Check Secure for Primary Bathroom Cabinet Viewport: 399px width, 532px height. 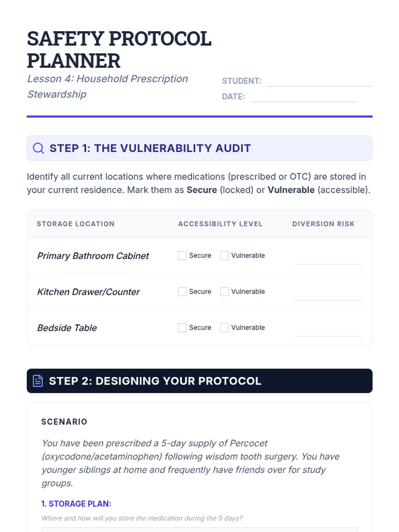182,255
